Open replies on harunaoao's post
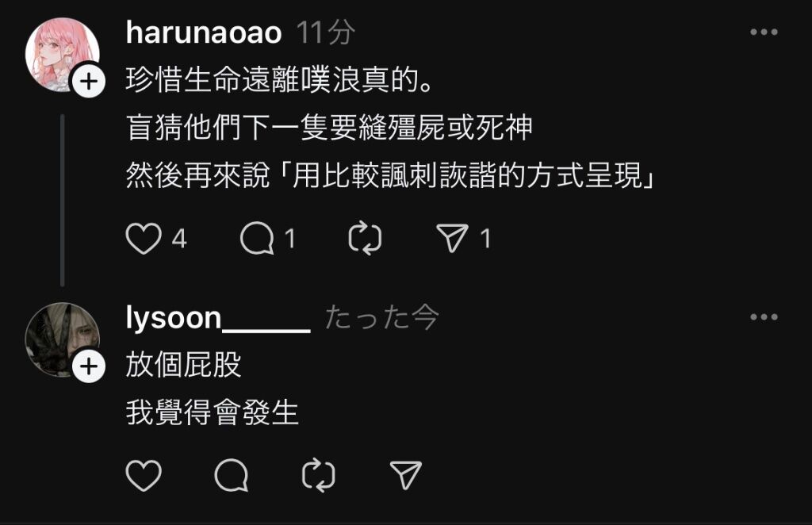 coord(258,239)
